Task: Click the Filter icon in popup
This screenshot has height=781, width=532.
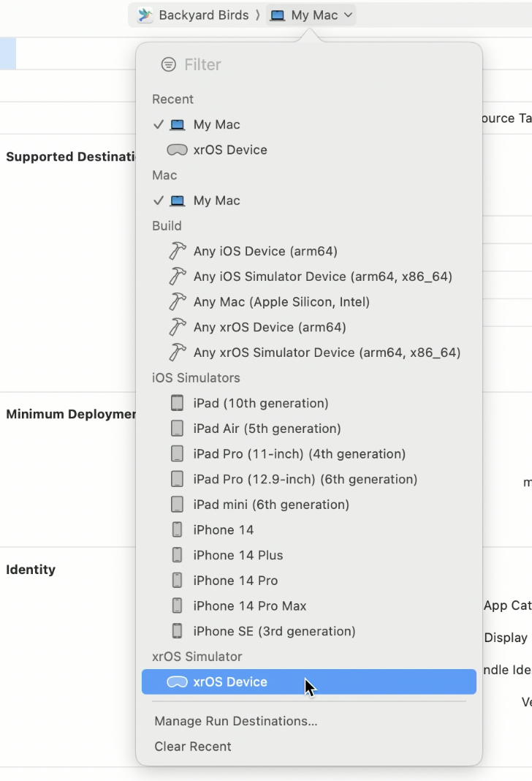Action: (x=169, y=64)
